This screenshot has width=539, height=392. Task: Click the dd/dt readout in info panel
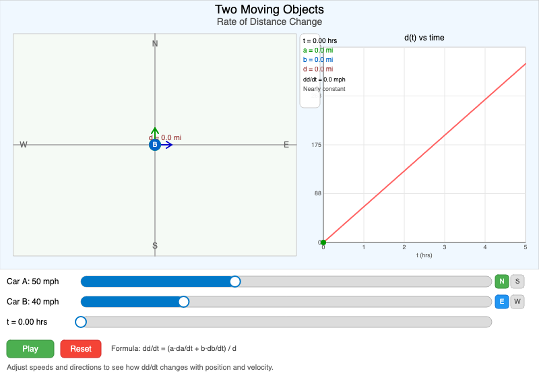click(x=324, y=79)
